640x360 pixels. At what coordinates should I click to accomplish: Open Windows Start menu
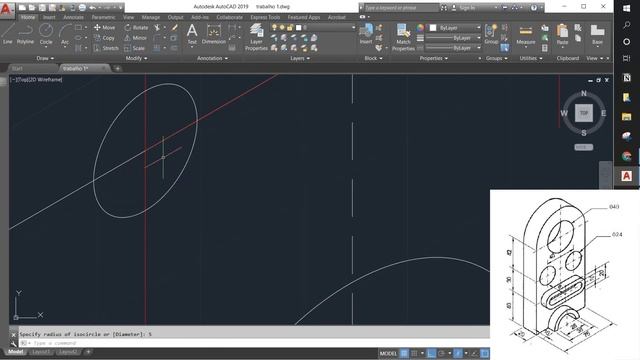627,8
